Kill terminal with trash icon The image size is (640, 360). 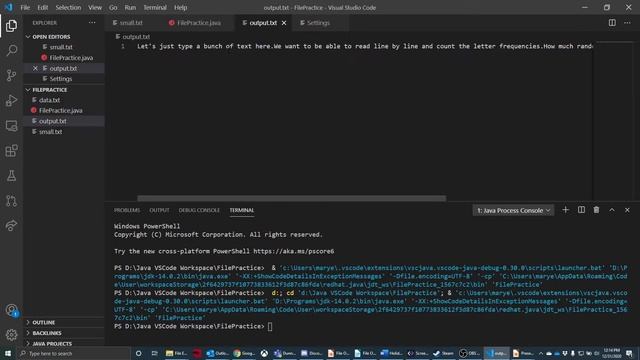pyautogui.click(x=596, y=210)
